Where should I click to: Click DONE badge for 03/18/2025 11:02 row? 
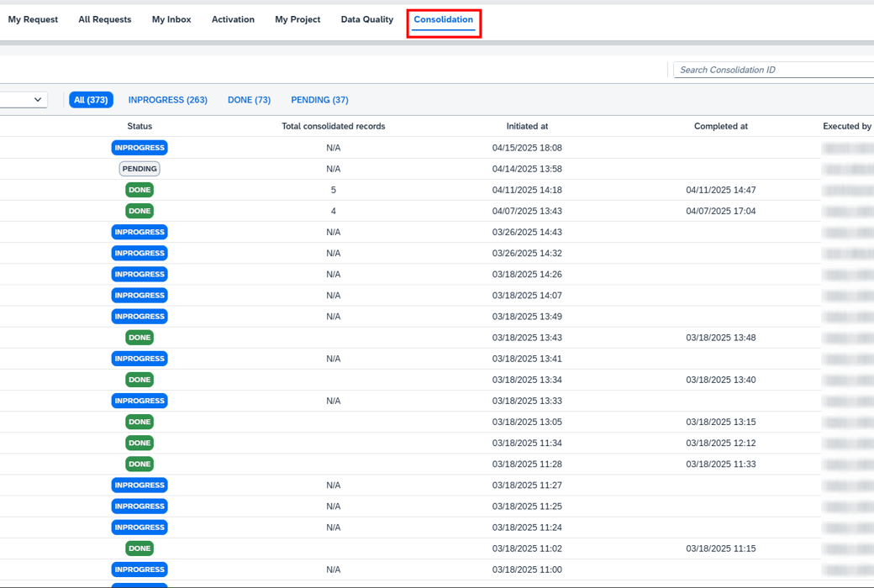pyautogui.click(x=140, y=549)
